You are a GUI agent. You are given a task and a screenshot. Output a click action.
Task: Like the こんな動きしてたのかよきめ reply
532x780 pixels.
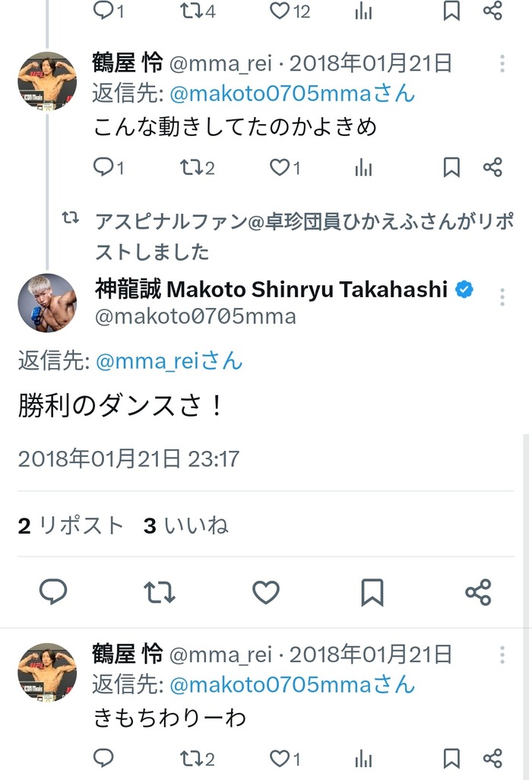(281, 167)
